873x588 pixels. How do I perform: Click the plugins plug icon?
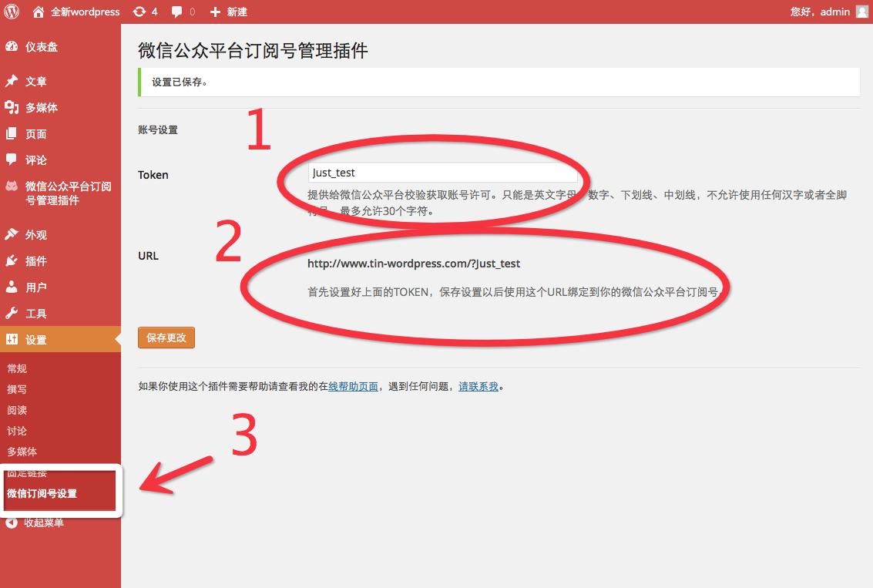click(x=12, y=260)
